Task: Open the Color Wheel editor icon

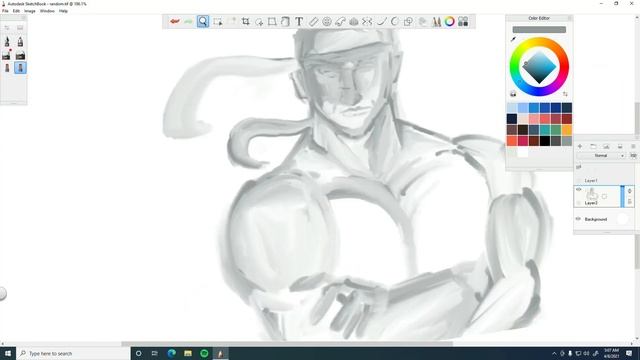Action: pyautogui.click(x=449, y=22)
